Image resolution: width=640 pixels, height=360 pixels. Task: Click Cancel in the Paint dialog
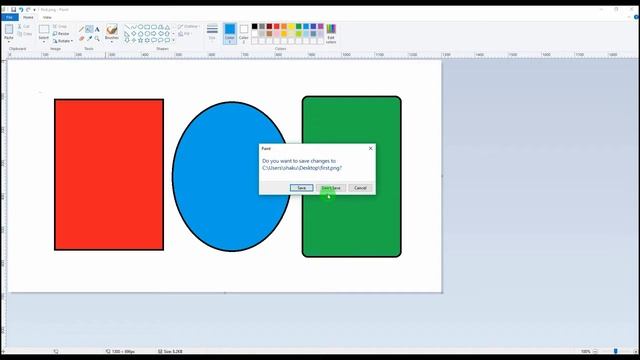[360, 188]
